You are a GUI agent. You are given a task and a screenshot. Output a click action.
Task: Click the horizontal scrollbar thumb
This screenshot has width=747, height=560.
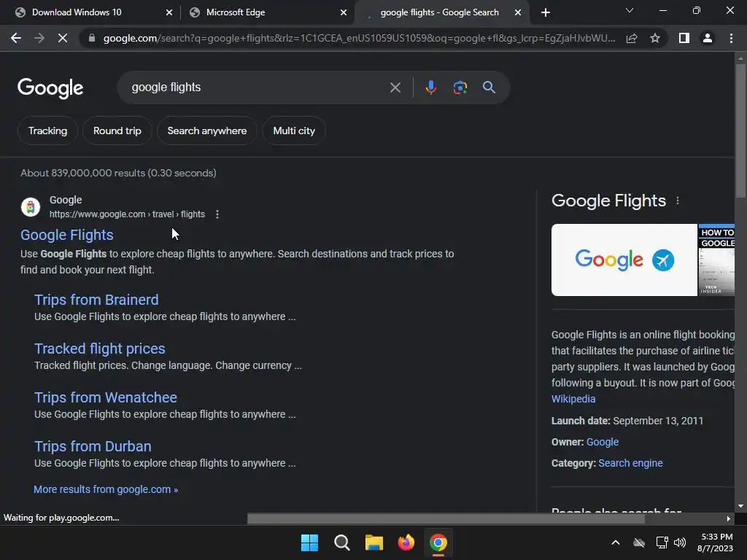(x=446, y=518)
